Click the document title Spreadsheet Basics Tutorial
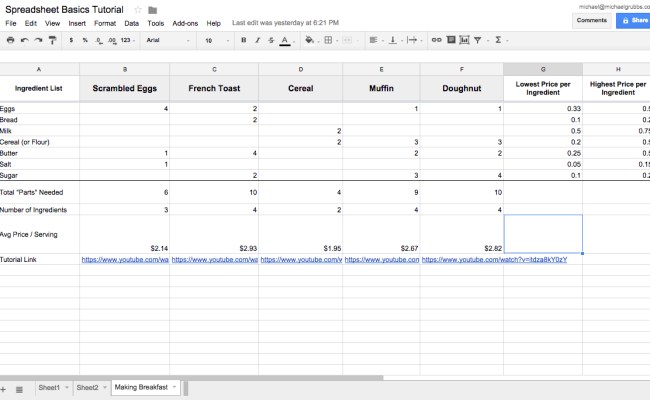The image size is (650, 400). [x=64, y=10]
